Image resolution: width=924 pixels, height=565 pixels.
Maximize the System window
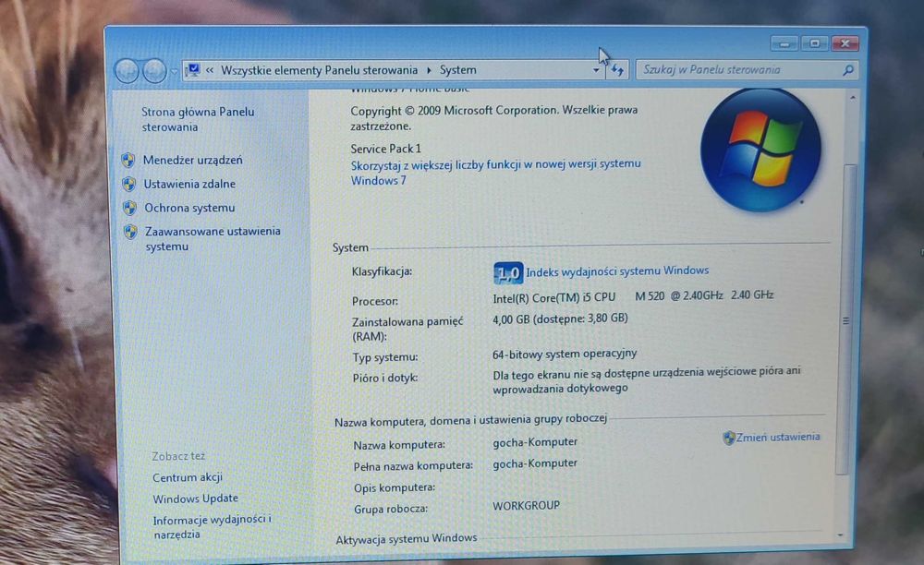tap(814, 43)
